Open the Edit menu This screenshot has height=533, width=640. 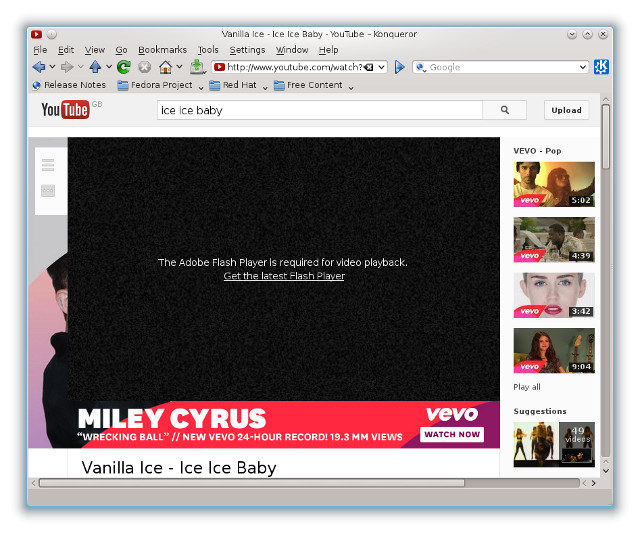coord(66,50)
